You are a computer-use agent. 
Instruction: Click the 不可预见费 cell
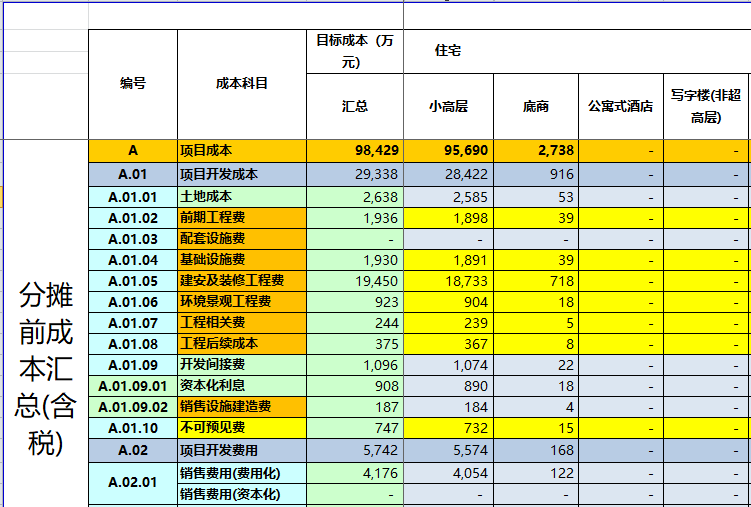pos(241,428)
